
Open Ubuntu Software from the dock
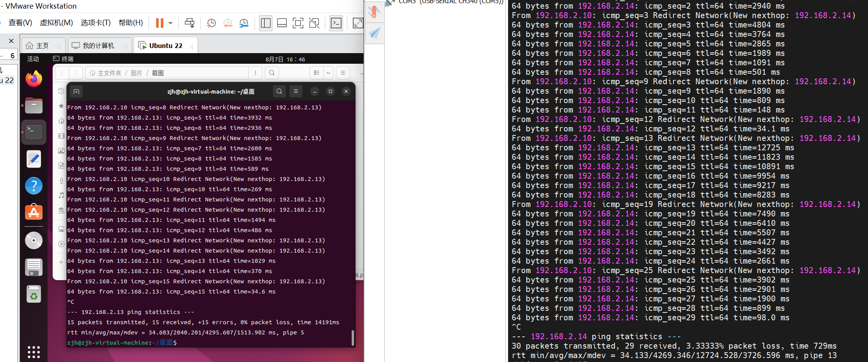[34, 212]
